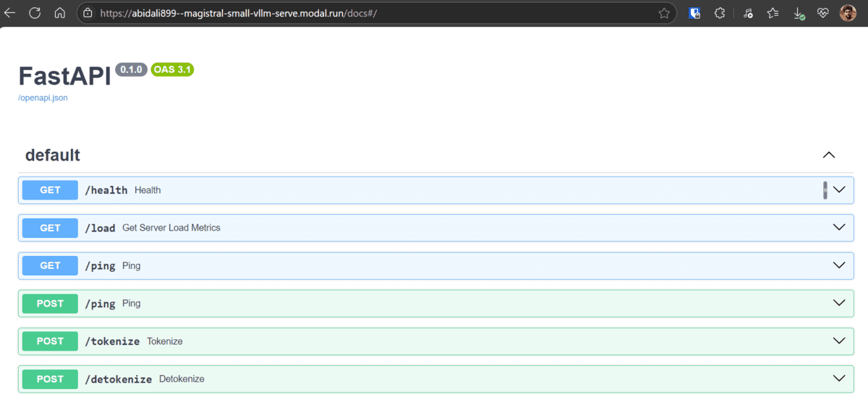
Task: Bookmark this page with the star icon
Action: coord(664,13)
